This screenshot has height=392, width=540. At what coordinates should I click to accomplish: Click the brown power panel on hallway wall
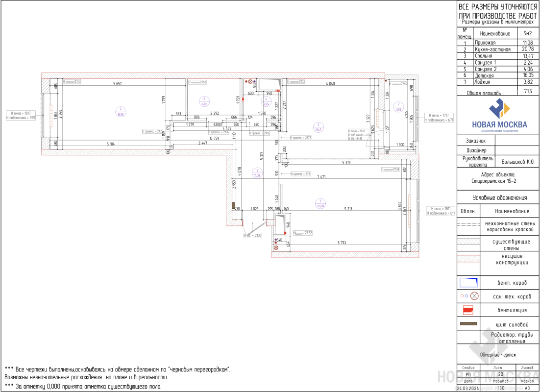[234, 205]
